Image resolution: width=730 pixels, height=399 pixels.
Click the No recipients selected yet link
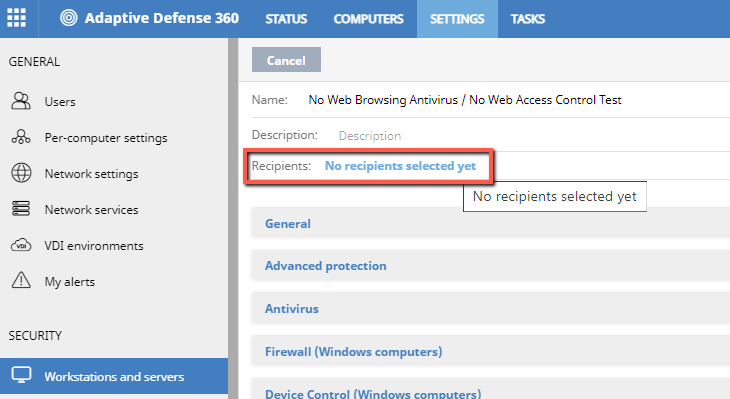click(400, 166)
